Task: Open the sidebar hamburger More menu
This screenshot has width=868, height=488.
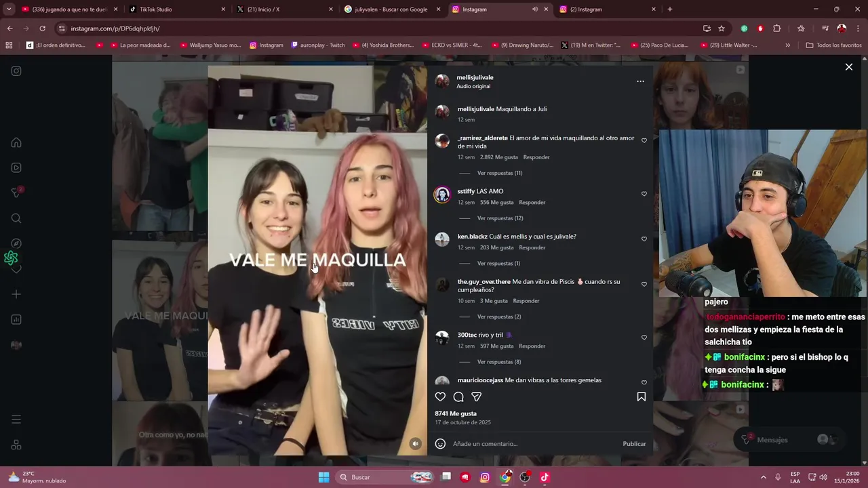Action: coord(16,420)
